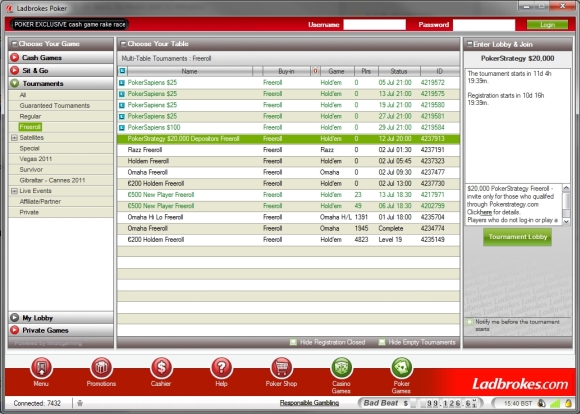Click the orange icon column header
The image size is (580, 414).
(315, 71)
